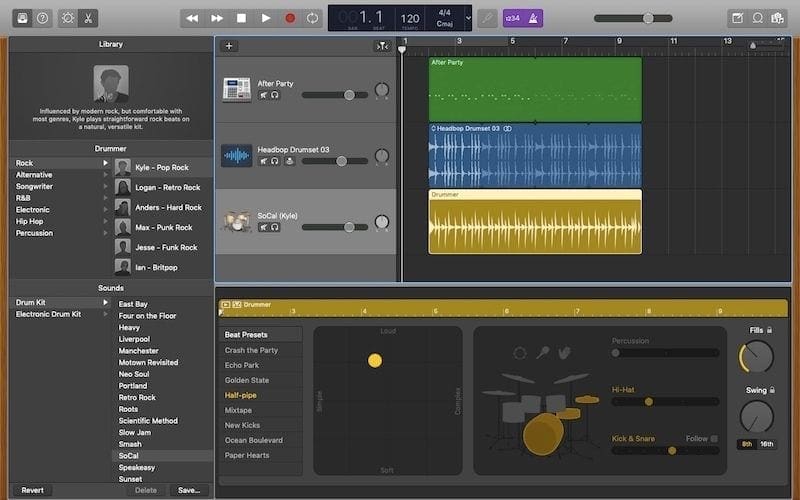Expand the Electronic genre arrow

tap(106, 210)
